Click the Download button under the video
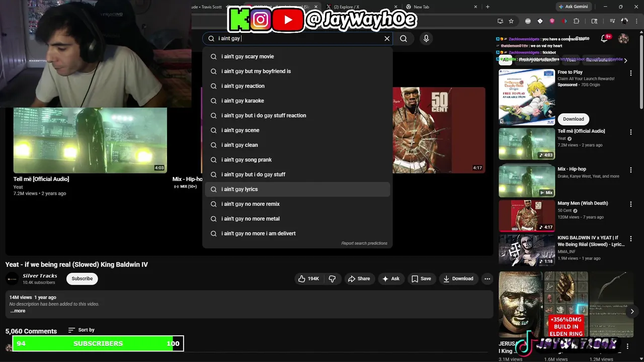Screen dimensions: 644x362 (458, 279)
